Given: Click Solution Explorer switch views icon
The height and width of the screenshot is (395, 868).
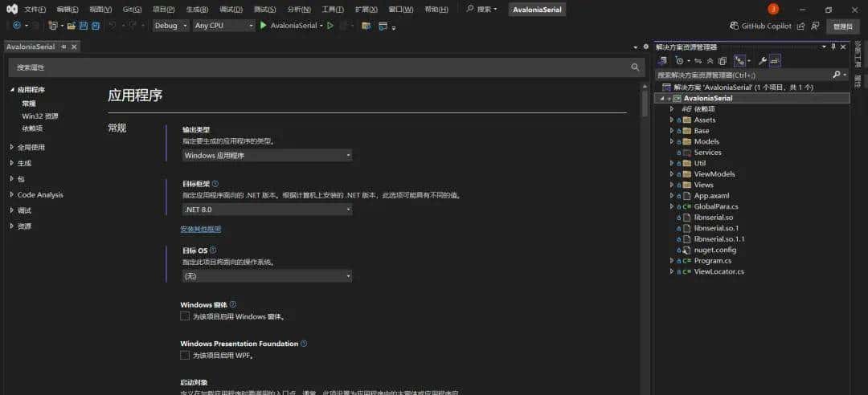Looking at the screenshot, I should (662, 60).
